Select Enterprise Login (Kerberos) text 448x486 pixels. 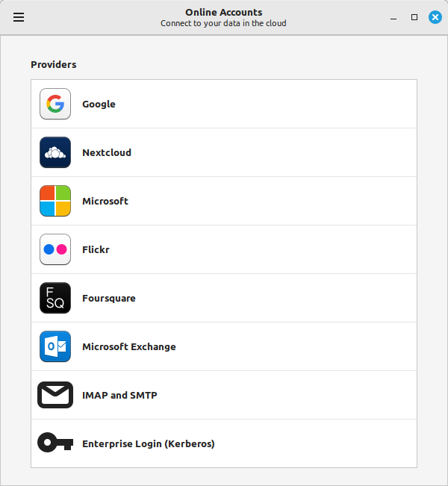[x=149, y=444]
